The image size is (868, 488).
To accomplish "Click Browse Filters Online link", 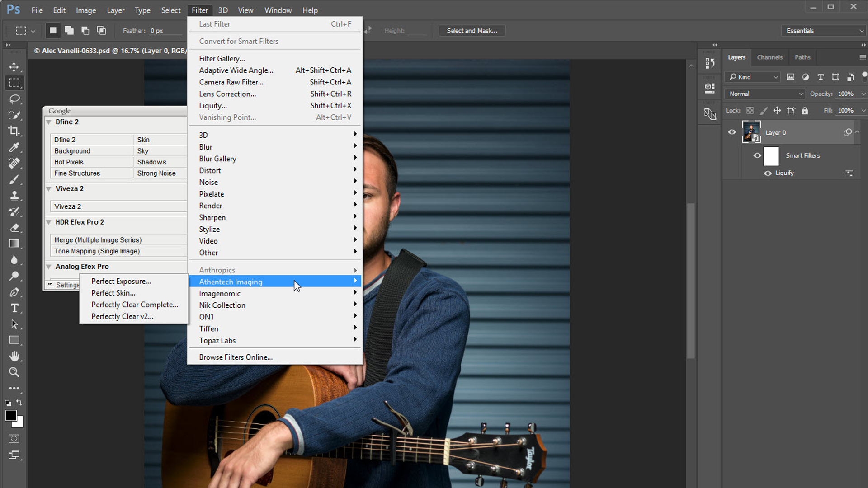I will coord(236,357).
